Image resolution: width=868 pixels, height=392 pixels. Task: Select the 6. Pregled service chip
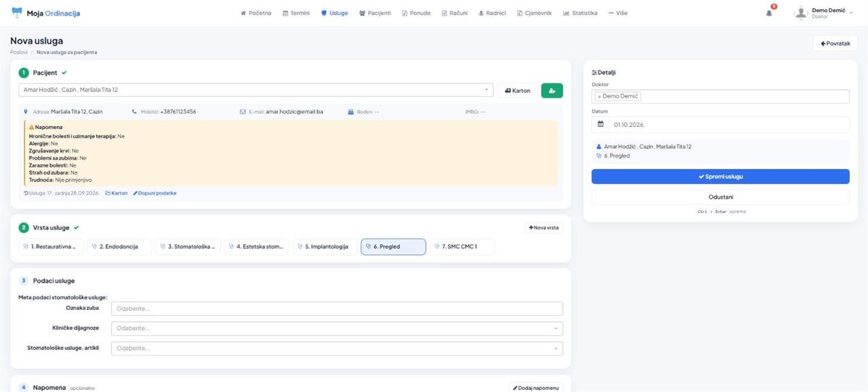point(393,247)
